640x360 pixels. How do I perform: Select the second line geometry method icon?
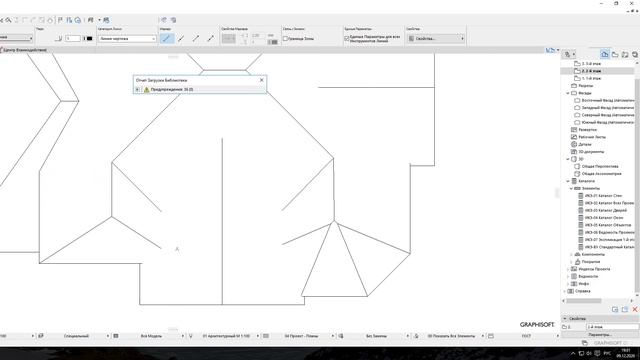pos(181,38)
